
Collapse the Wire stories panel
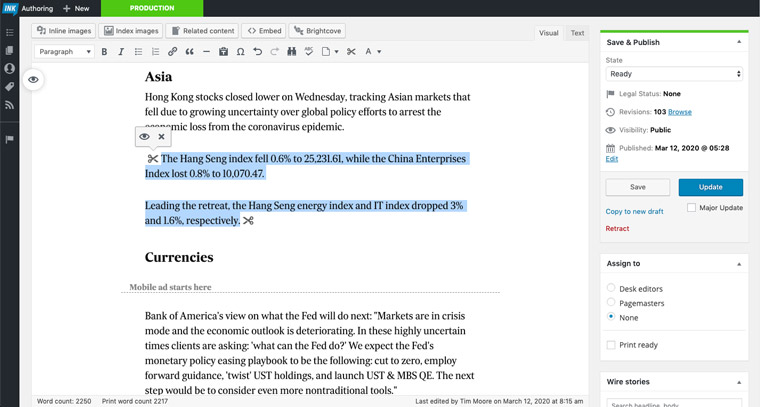(x=739, y=382)
